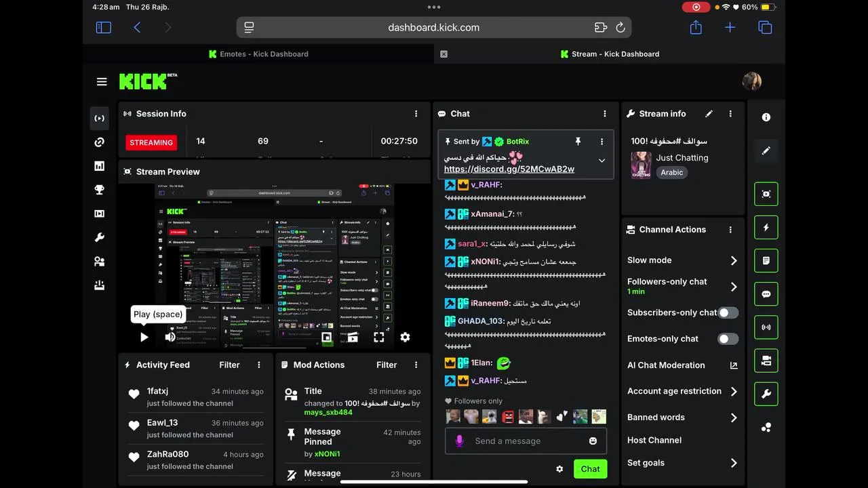868x488 pixels.
Task: Toggle the Chat bubble widget icon
Action: (x=766, y=294)
